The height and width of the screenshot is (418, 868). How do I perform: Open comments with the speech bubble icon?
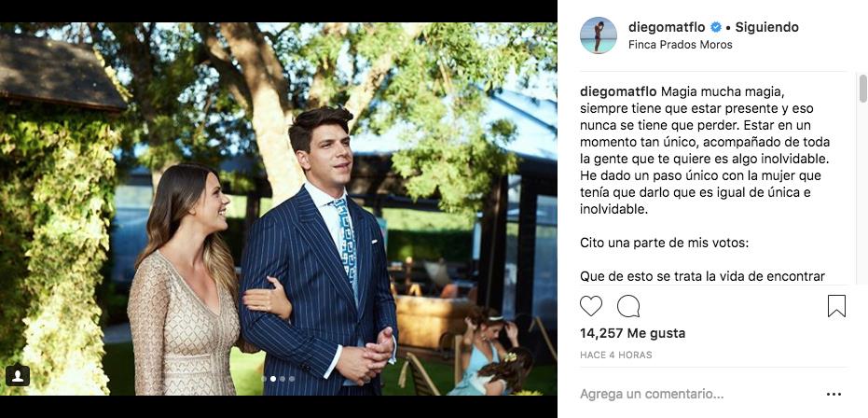click(628, 306)
